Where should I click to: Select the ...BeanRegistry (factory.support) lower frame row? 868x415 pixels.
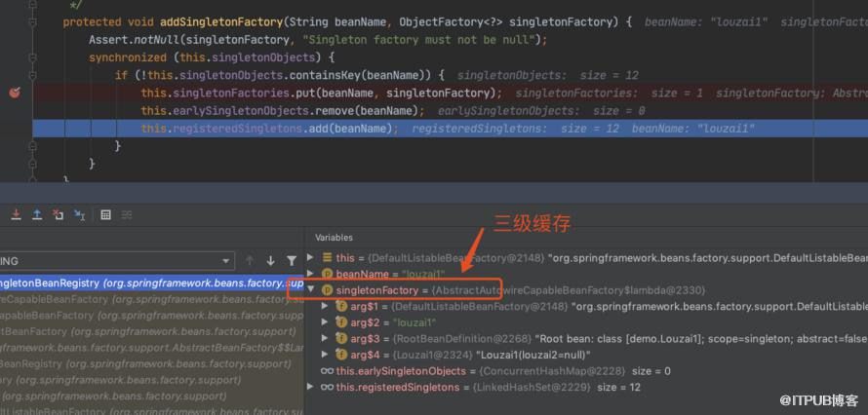[152, 363]
